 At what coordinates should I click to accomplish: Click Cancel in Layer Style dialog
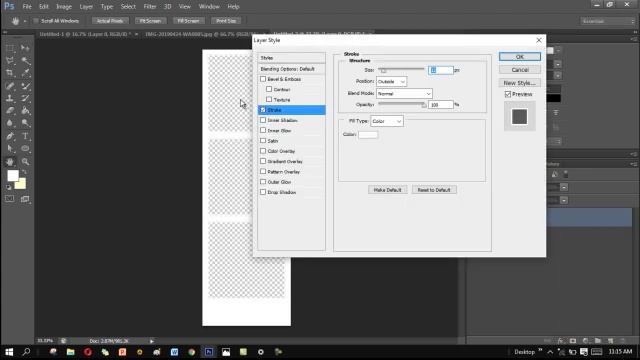point(520,70)
